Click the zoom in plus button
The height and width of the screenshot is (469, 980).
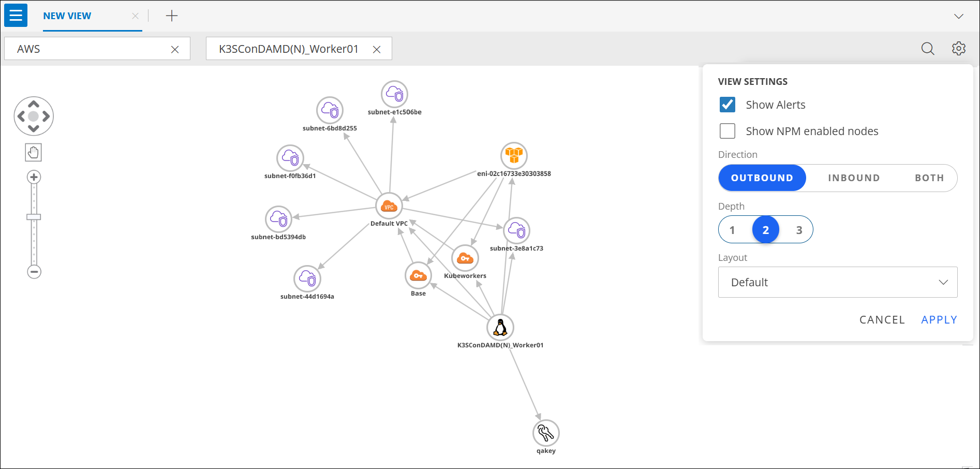(34, 178)
